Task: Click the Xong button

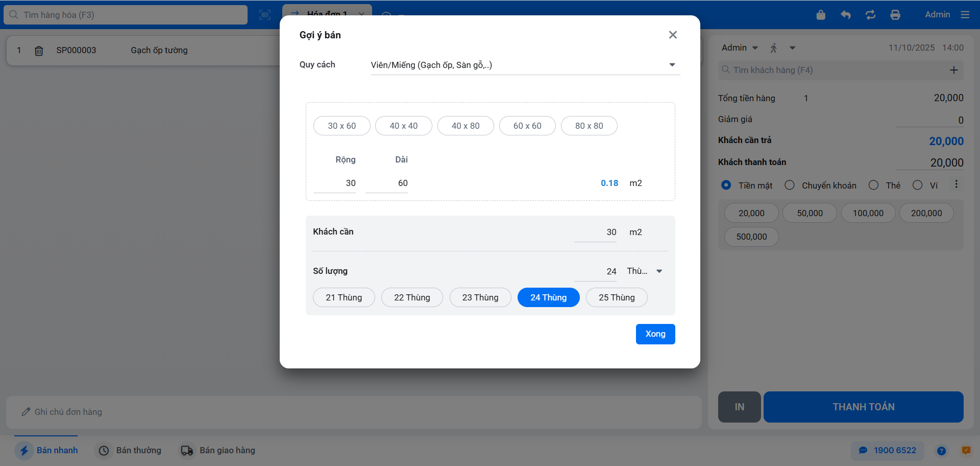Action: [655, 334]
